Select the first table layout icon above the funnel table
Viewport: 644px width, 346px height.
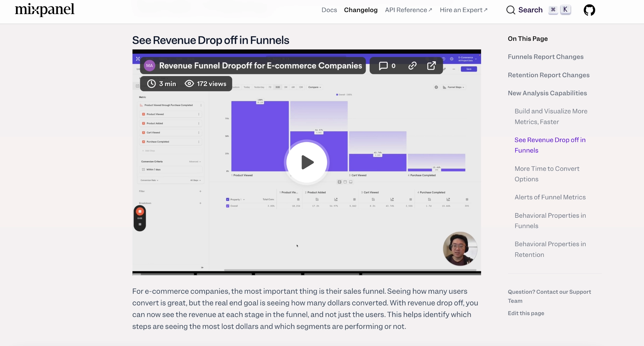click(x=339, y=182)
